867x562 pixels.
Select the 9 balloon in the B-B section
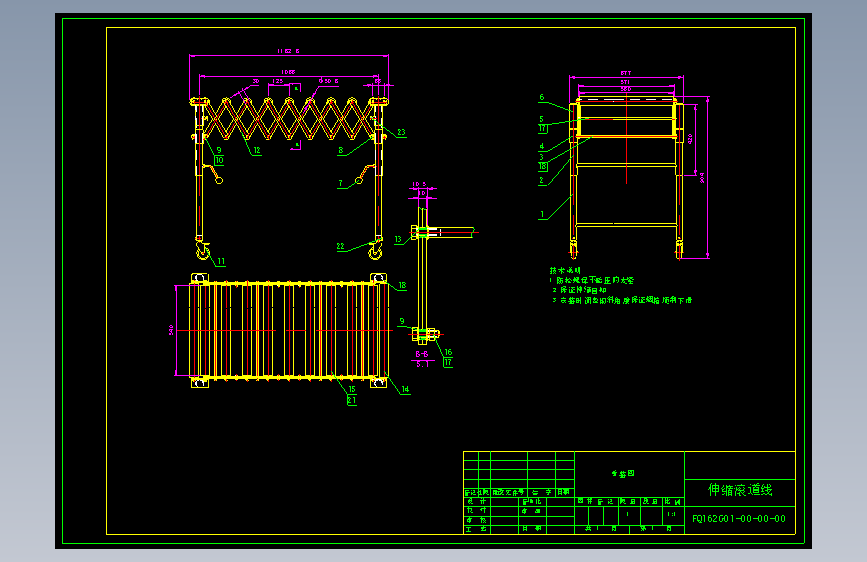coord(402,321)
